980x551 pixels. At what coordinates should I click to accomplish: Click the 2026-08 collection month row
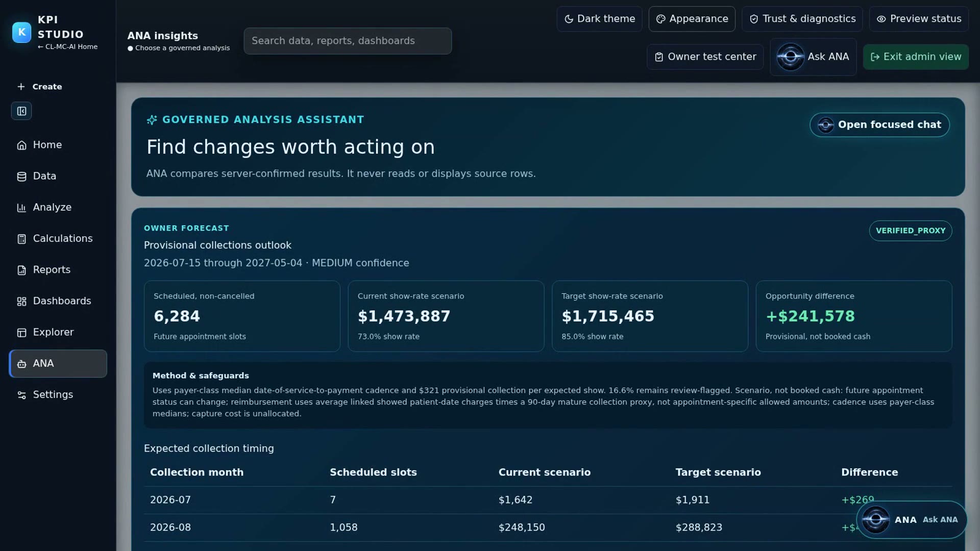(548, 528)
